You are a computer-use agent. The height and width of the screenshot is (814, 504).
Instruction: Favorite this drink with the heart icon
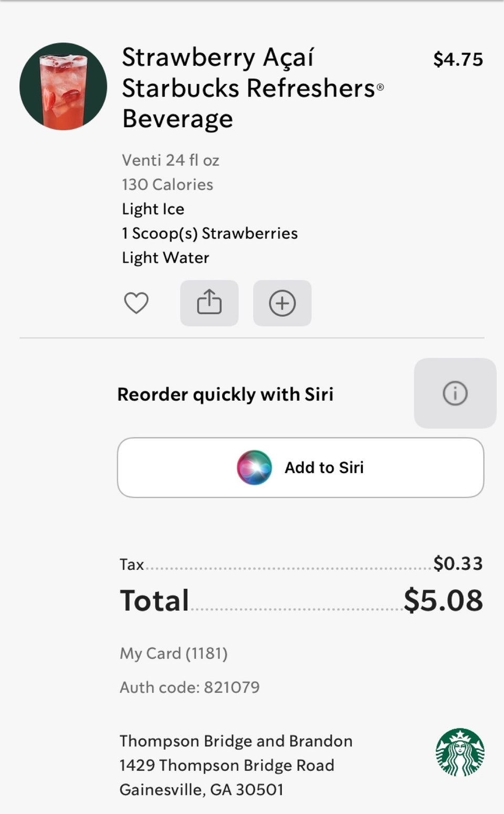[136, 303]
